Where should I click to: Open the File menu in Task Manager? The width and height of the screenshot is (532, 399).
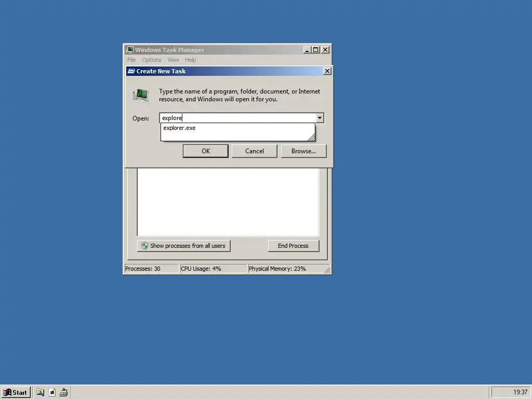coord(131,60)
